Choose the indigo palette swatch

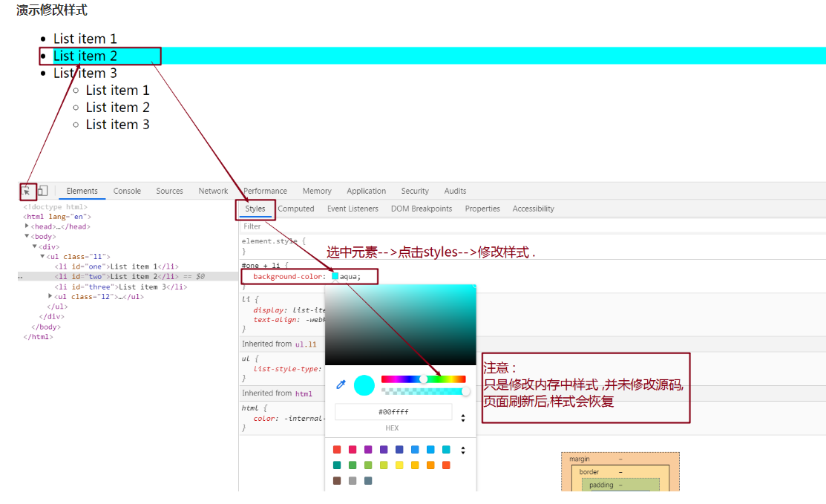pyautogui.click(x=399, y=449)
